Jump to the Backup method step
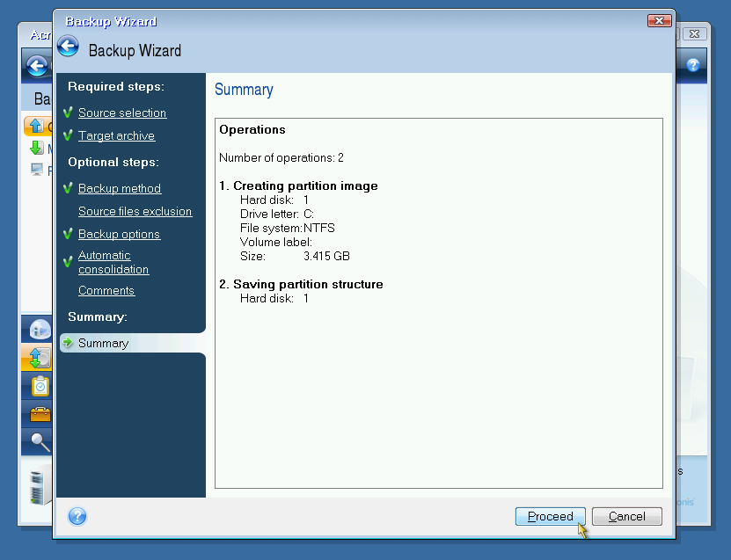This screenshot has width=731, height=560. pyautogui.click(x=120, y=188)
